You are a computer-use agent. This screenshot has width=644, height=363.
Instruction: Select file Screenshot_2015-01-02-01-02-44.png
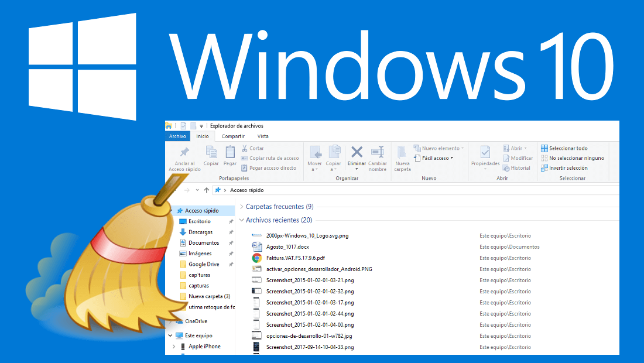[x=310, y=314]
